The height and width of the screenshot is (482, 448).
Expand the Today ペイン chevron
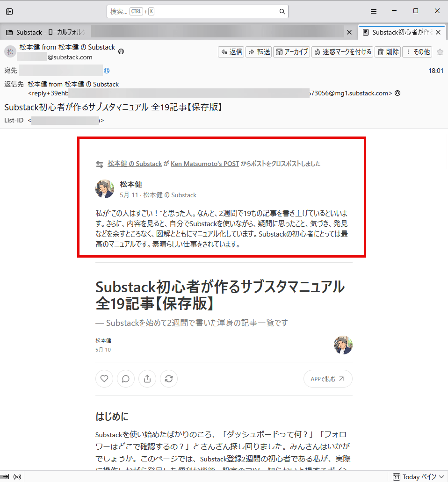pos(441,477)
